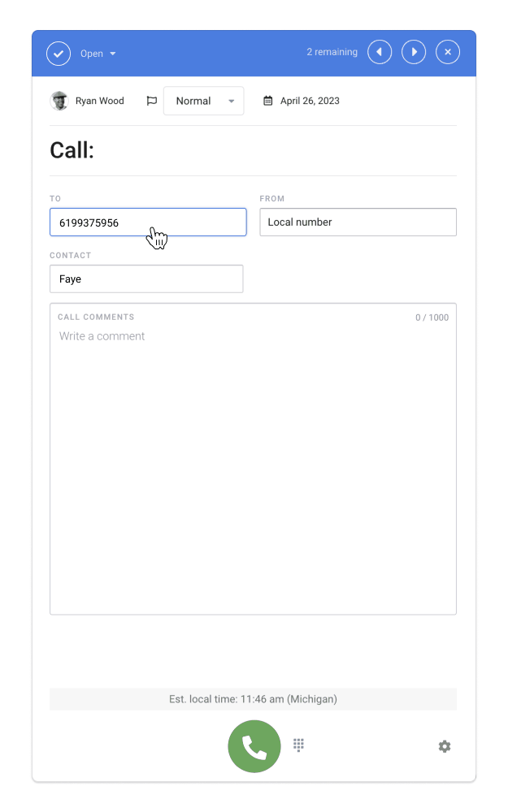Focus the TO phone number field

point(148,222)
